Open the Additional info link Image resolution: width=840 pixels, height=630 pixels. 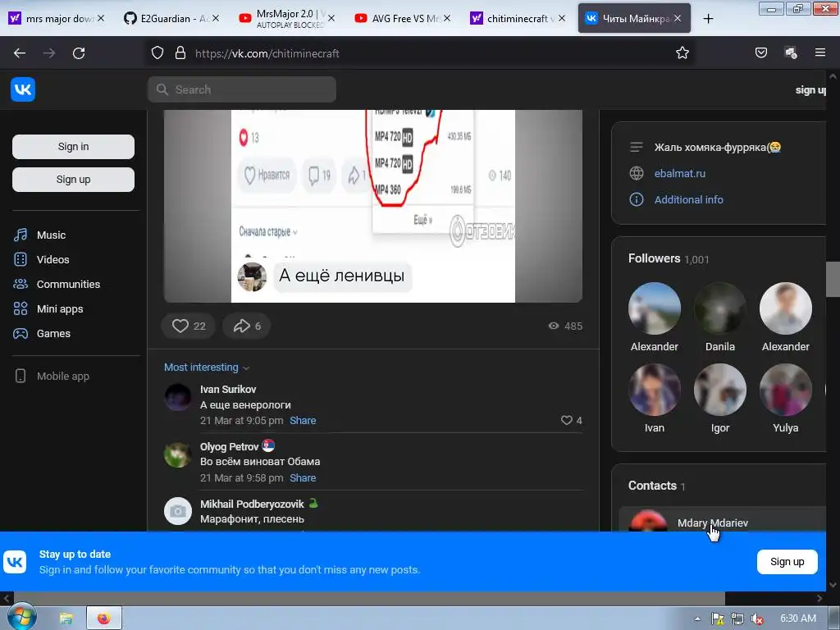[688, 200]
